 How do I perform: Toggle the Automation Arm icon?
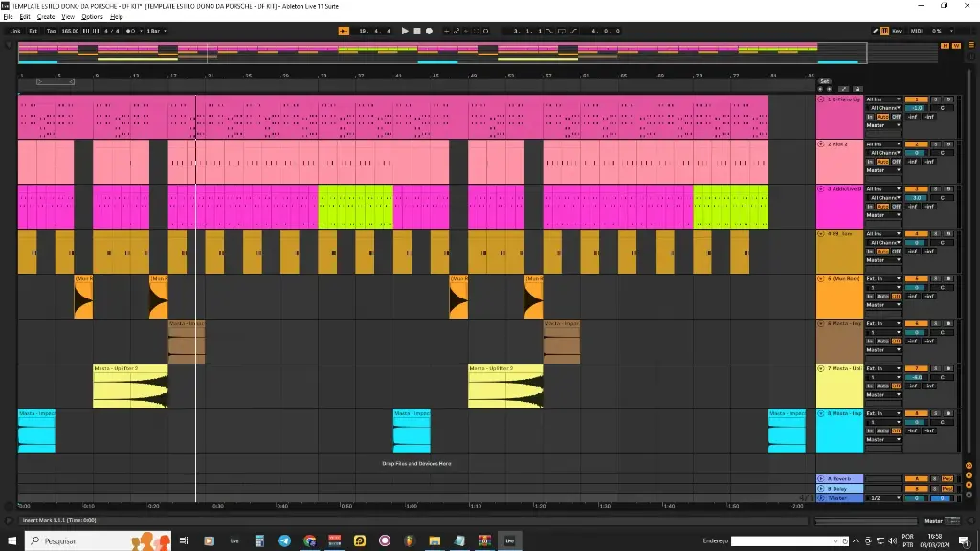[457, 31]
